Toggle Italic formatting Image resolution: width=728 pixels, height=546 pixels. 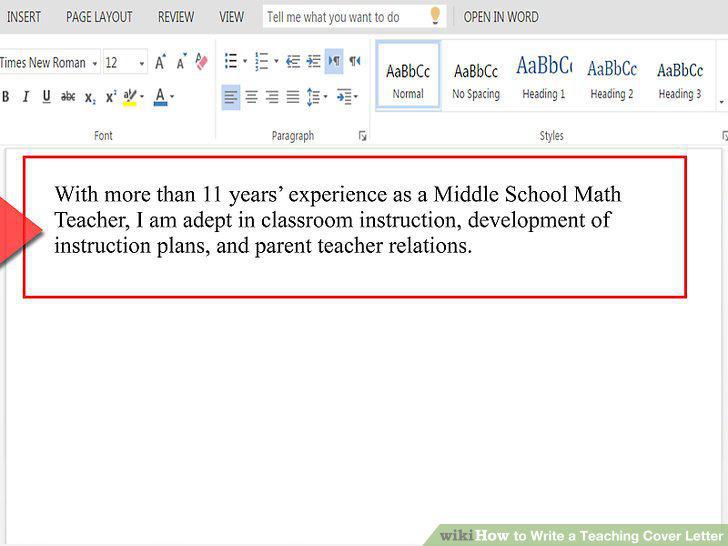(26, 97)
